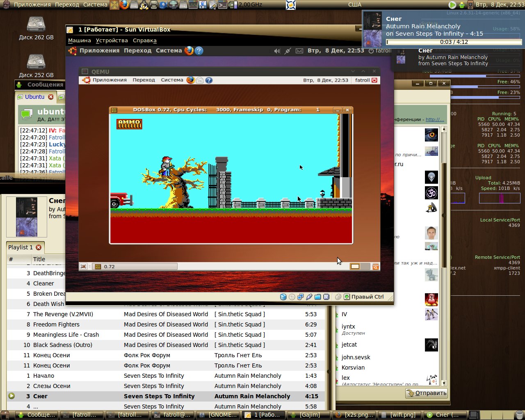
Task: Click mail icon in QEMU guest panel
Action: (200, 80)
